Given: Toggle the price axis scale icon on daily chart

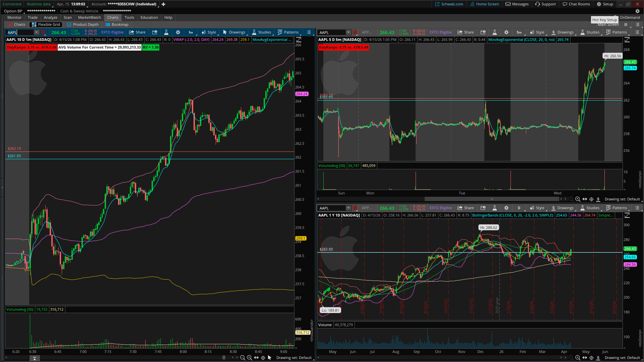Looking at the screenshot, I should [627, 216].
